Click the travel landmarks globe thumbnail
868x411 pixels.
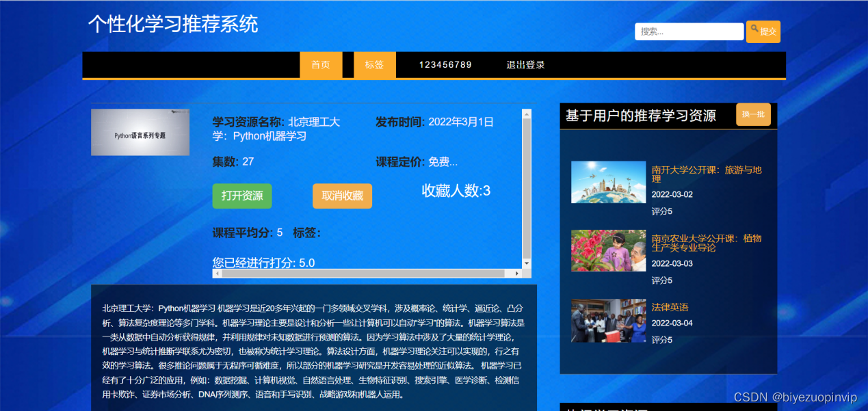coord(608,182)
